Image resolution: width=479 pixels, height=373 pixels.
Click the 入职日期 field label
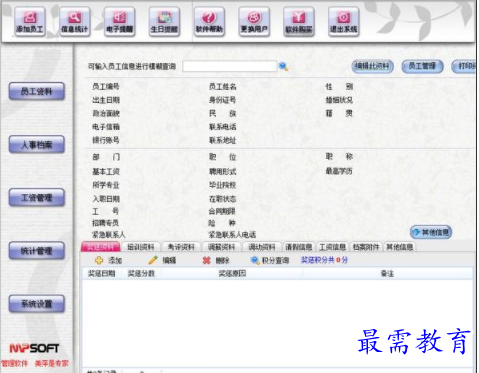(106, 199)
